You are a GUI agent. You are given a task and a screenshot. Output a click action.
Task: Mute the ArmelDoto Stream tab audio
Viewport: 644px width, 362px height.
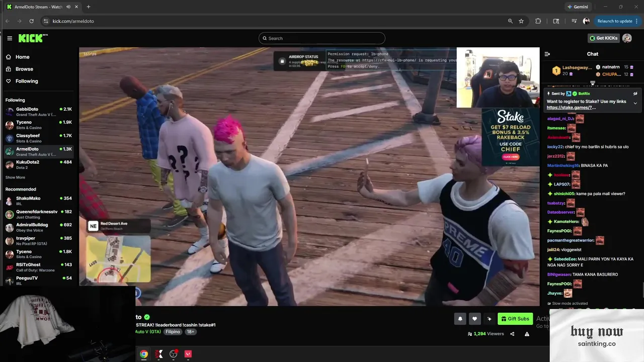tap(68, 7)
